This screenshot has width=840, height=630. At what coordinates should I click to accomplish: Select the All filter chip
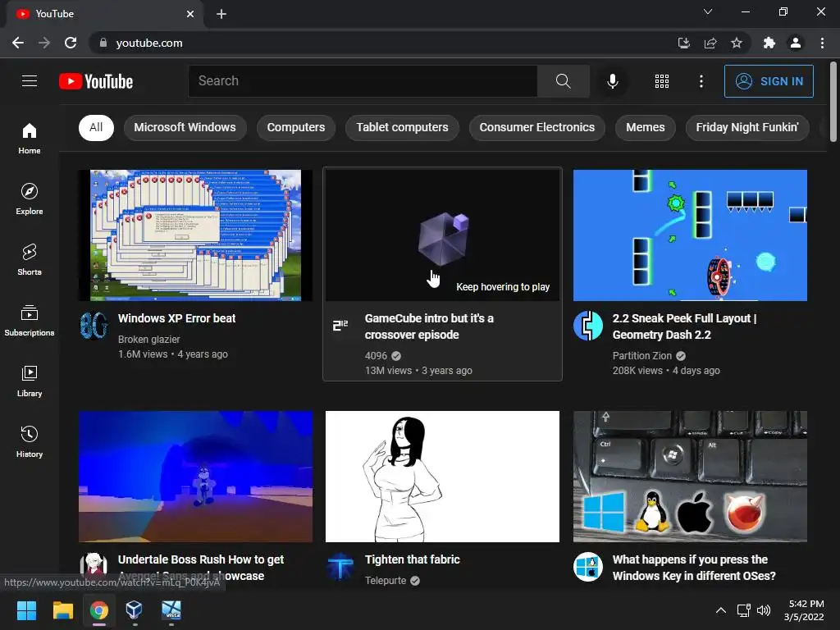click(x=96, y=127)
